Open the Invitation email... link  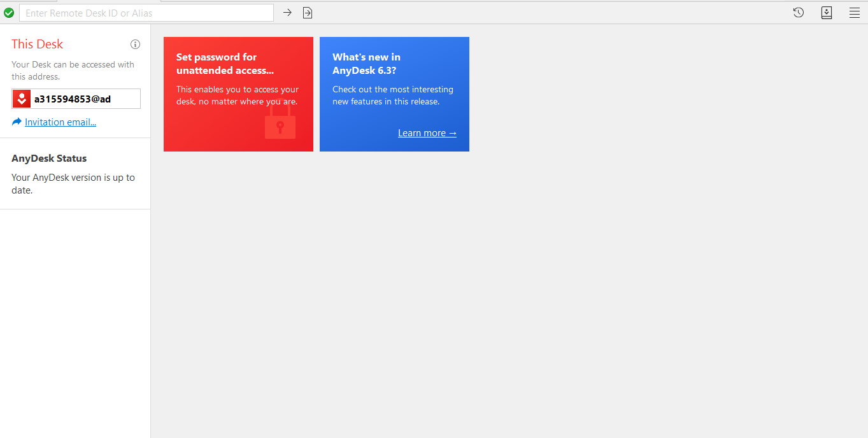click(x=60, y=122)
